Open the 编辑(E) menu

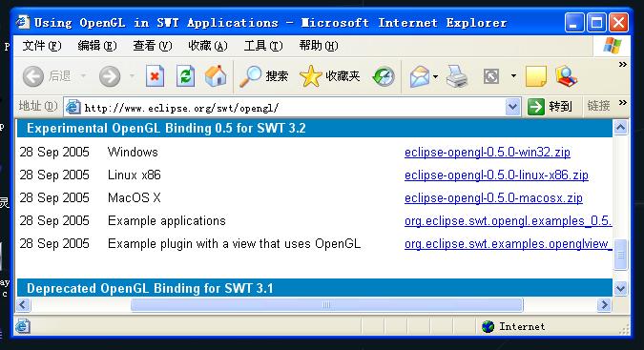click(x=97, y=46)
